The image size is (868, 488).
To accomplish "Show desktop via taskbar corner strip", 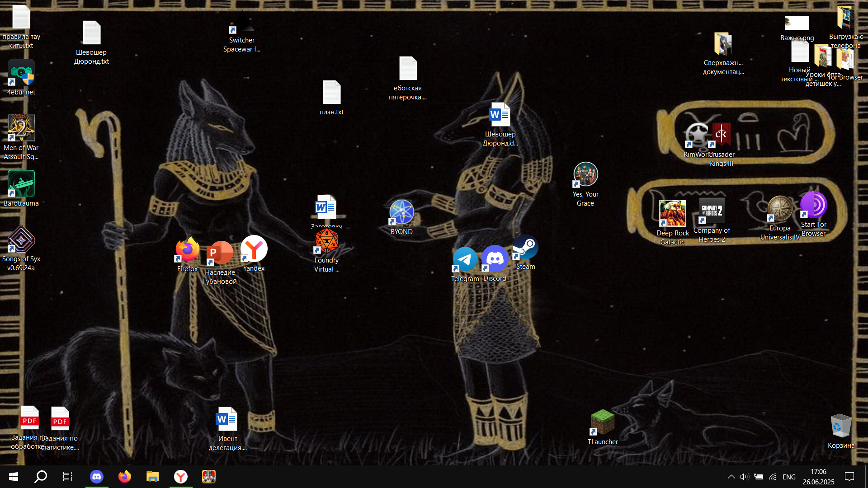I will (866, 477).
